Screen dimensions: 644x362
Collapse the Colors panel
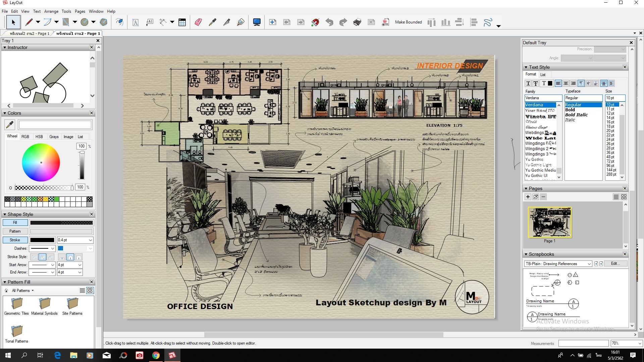click(5, 113)
